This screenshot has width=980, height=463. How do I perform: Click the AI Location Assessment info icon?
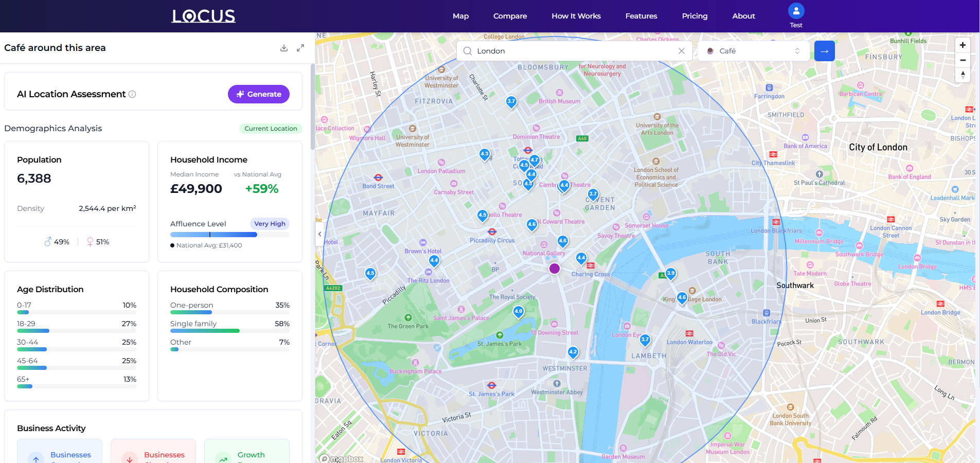(132, 94)
